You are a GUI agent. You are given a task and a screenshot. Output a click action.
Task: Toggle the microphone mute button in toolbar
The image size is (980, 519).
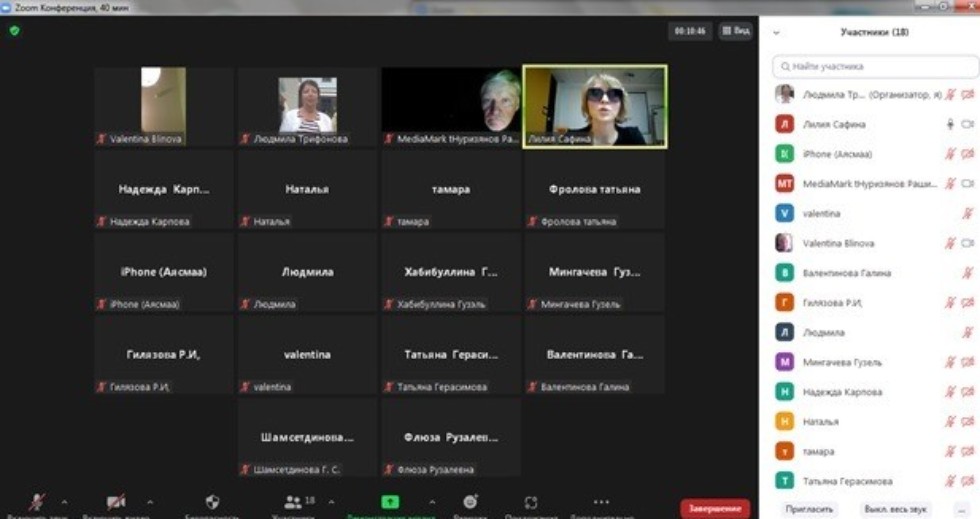pyautogui.click(x=37, y=503)
